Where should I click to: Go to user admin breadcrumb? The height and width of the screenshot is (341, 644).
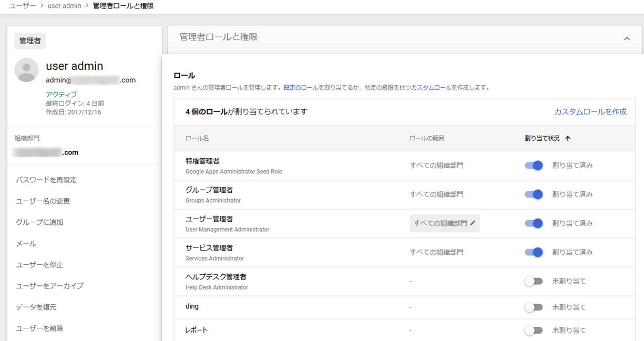pos(64,6)
